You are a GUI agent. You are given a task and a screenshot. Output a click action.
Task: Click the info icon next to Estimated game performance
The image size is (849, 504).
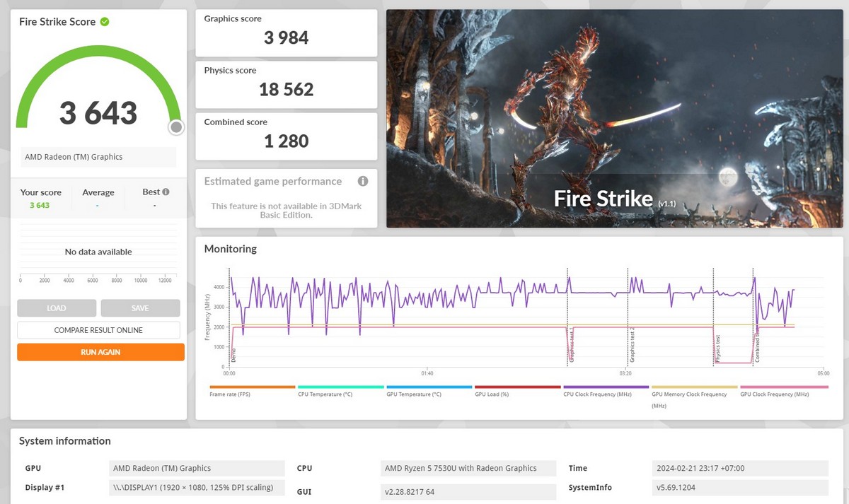[363, 182]
